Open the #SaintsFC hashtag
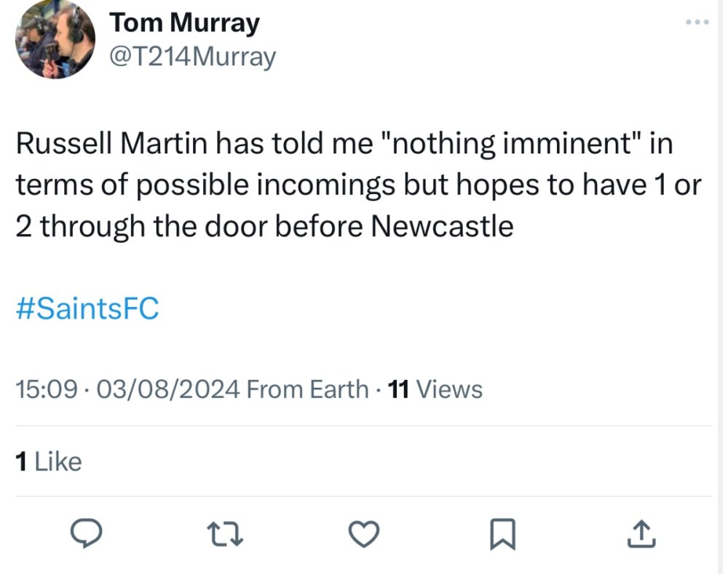 pos(87,309)
